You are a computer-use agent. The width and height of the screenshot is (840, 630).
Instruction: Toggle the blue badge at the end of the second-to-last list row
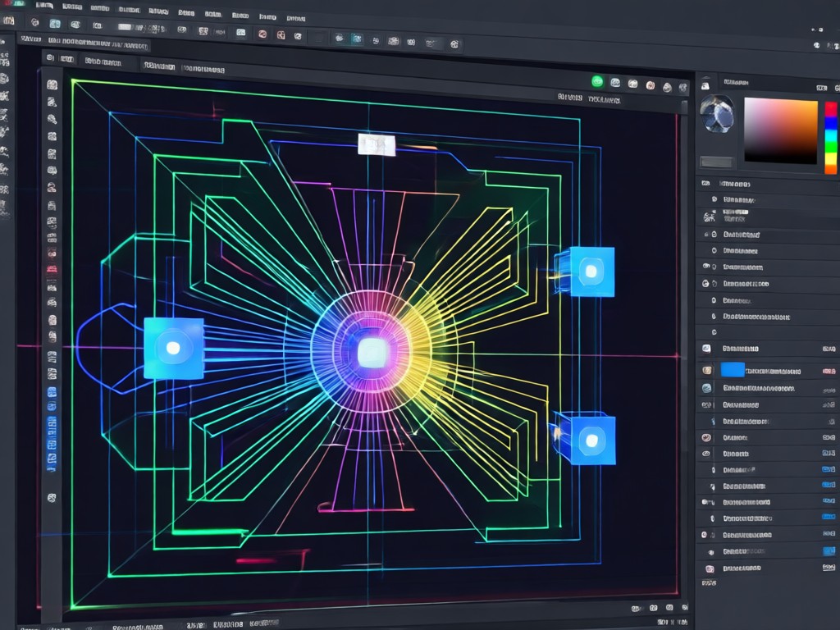point(829,551)
